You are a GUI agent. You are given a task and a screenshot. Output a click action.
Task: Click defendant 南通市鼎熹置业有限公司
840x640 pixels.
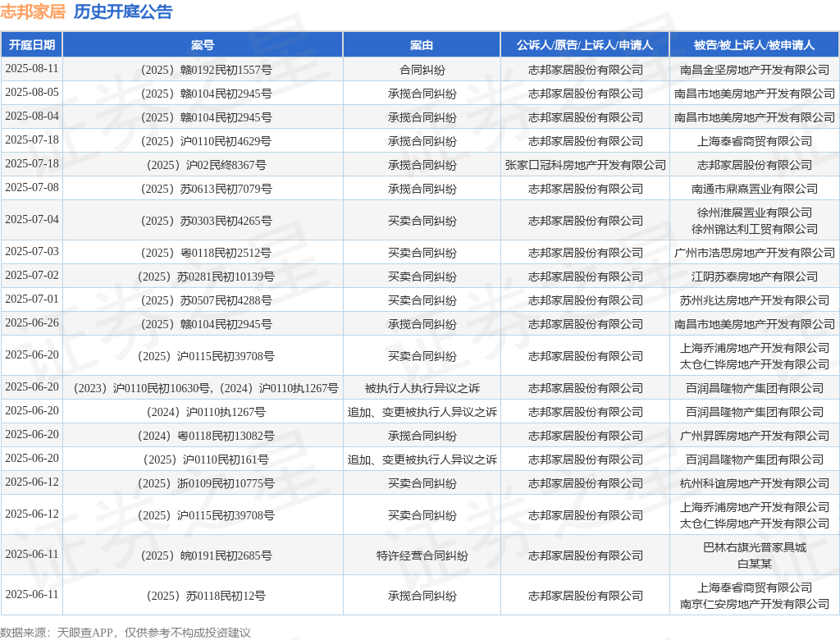(x=755, y=190)
